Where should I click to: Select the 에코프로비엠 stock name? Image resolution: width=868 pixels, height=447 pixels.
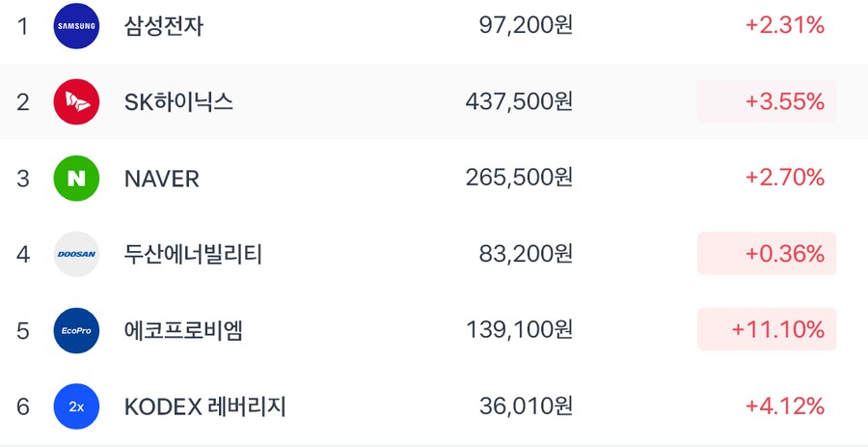pos(183,330)
